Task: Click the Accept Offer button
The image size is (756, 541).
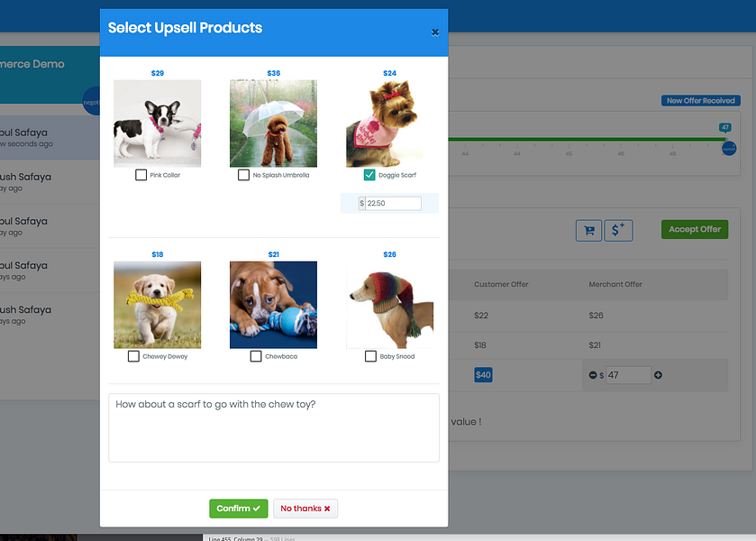Action: tap(695, 229)
